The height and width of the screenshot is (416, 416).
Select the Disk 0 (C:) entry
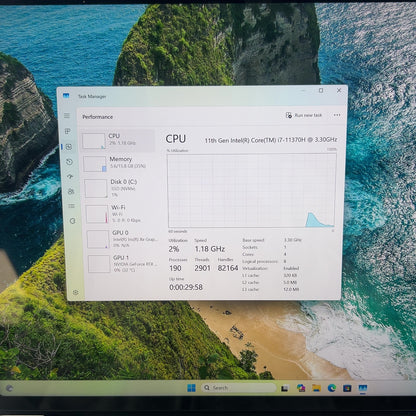120,188
